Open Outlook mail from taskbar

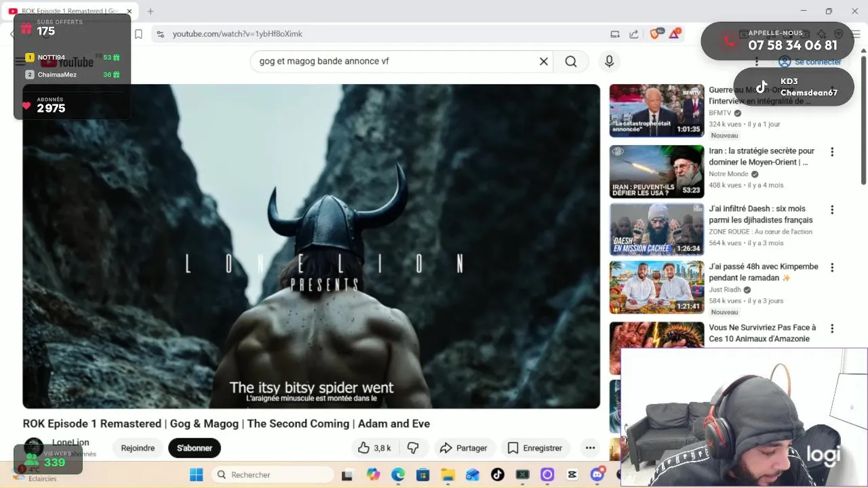tap(473, 474)
